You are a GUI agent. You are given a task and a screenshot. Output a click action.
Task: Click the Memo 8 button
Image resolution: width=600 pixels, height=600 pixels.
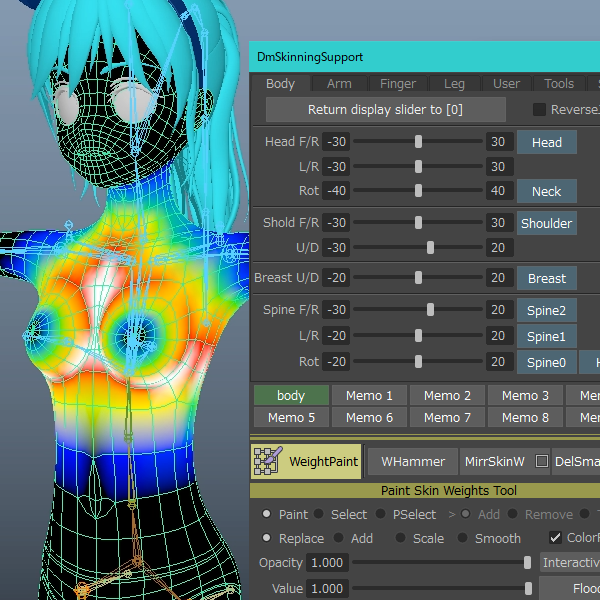(525, 417)
